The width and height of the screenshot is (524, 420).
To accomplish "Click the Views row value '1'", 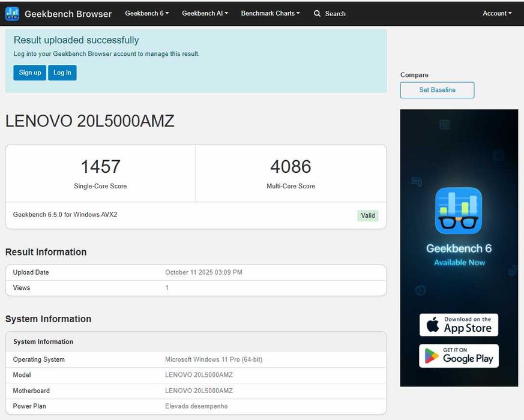I will coord(167,287).
